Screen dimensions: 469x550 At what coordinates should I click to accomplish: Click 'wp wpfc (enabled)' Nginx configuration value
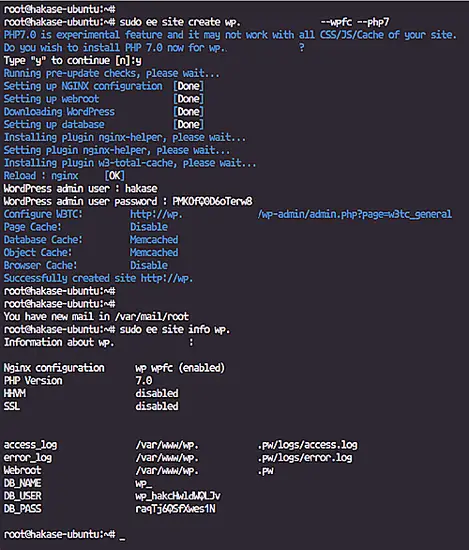point(180,368)
